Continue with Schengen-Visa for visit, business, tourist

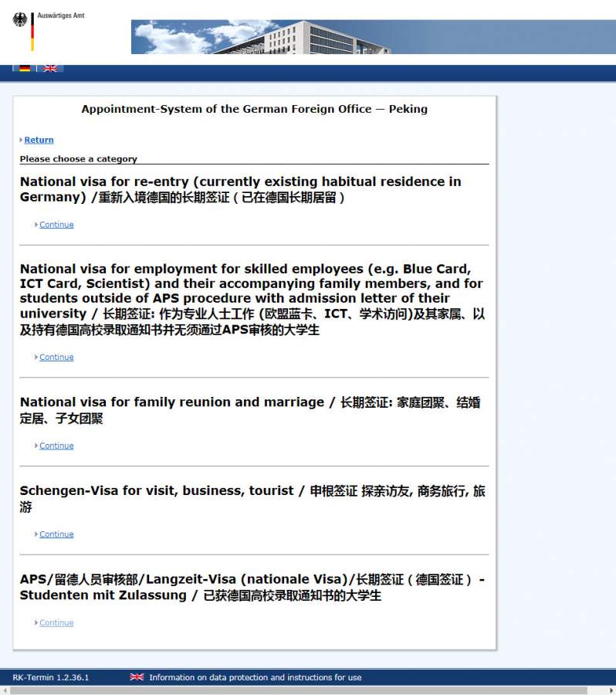[56, 534]
